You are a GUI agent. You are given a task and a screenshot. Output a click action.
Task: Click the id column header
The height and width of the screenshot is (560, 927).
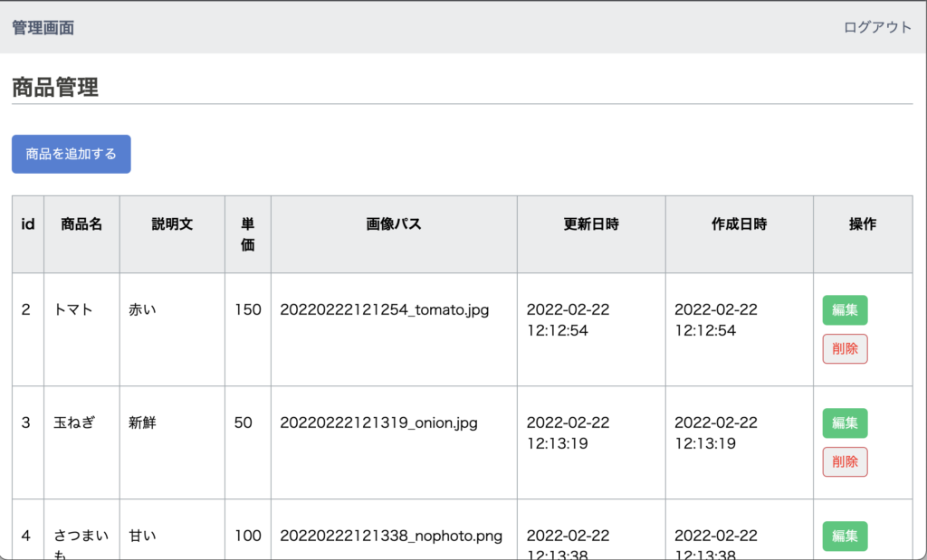click(x=28, y=224)
